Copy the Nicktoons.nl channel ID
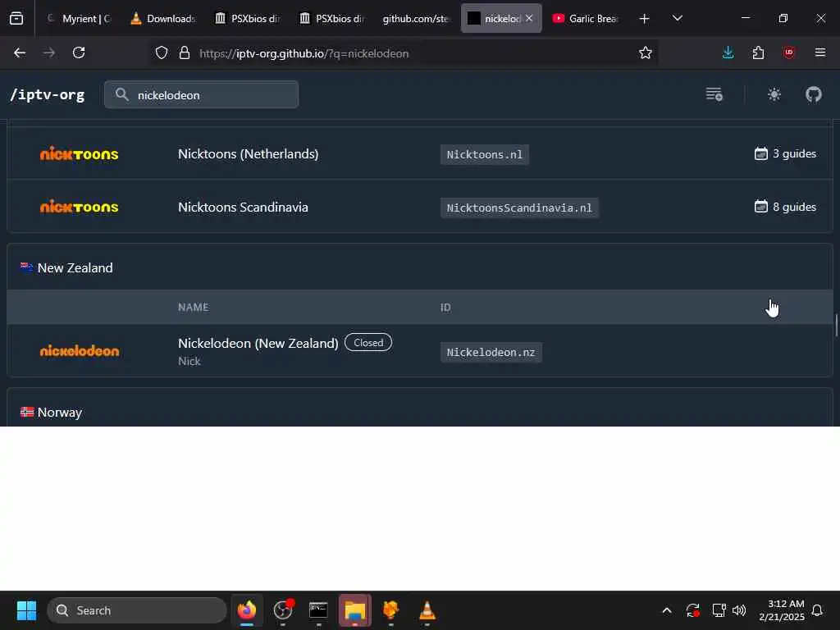 (484, 154)
